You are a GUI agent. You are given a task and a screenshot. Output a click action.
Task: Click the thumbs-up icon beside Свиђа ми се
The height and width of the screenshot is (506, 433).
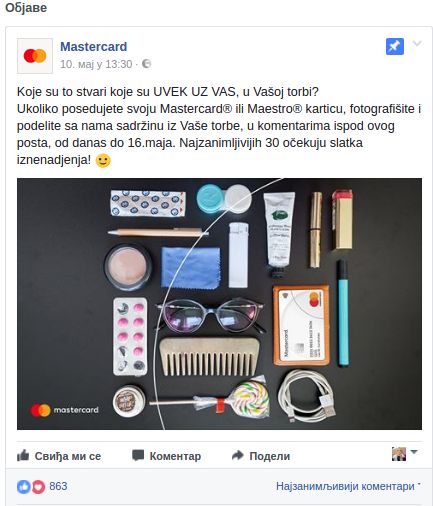click(23, 455)
